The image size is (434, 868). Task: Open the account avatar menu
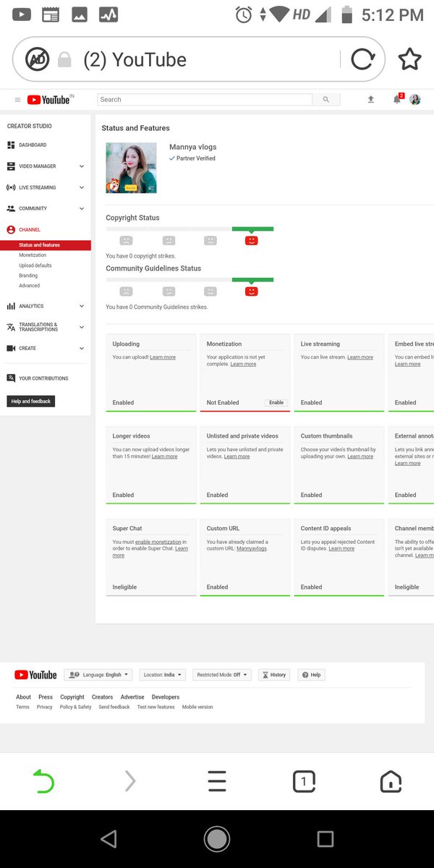(x=415, y=100)
